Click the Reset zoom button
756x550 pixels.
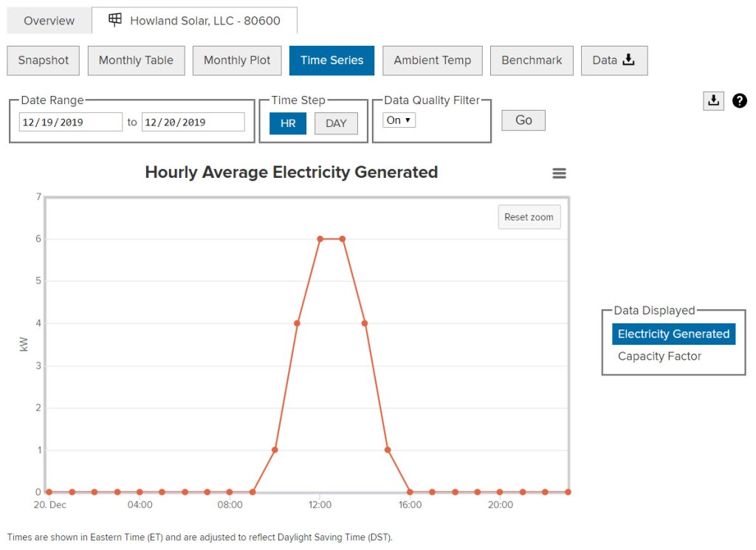click(x=529, y=217)
